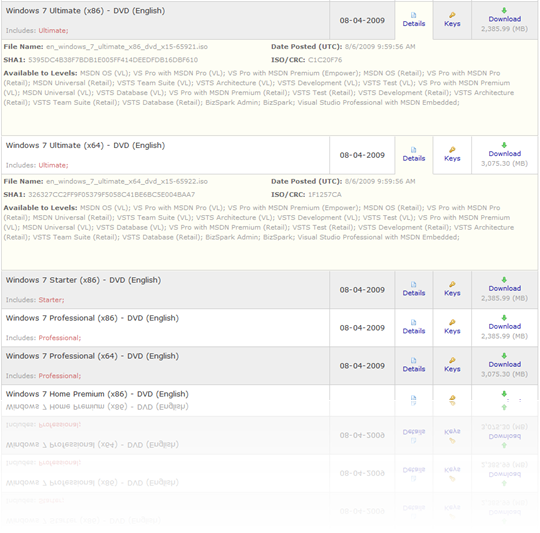The width and height of the screenshot is (540, 533).
Task: Click date 08-04-2009 in Professional x64 row
Action: pyautogui.click(x=362, y=365)
